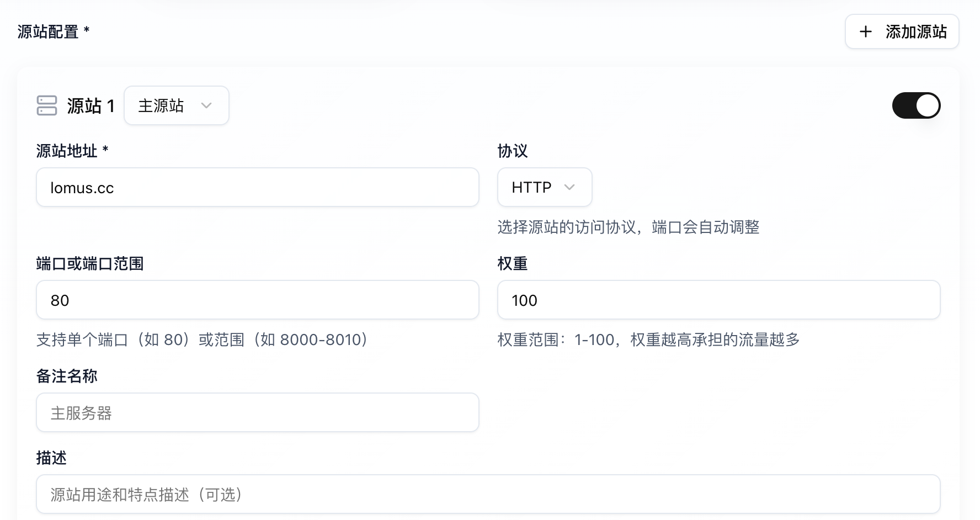Select the 权重 field showing 100

click(x=718, y=300)
